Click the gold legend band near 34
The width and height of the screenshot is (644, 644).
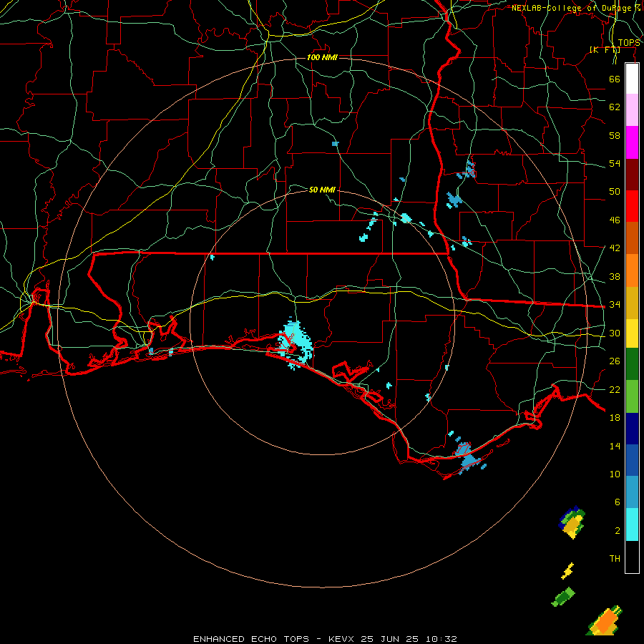632,303
